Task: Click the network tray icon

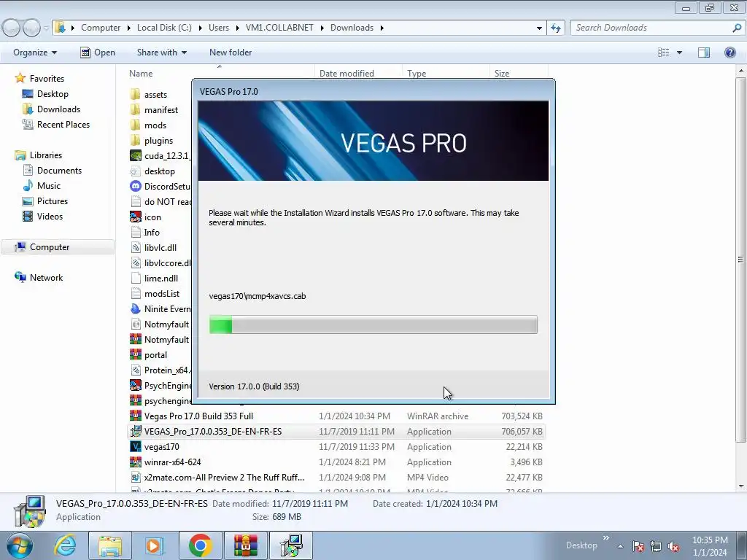Action: point(656,546)
